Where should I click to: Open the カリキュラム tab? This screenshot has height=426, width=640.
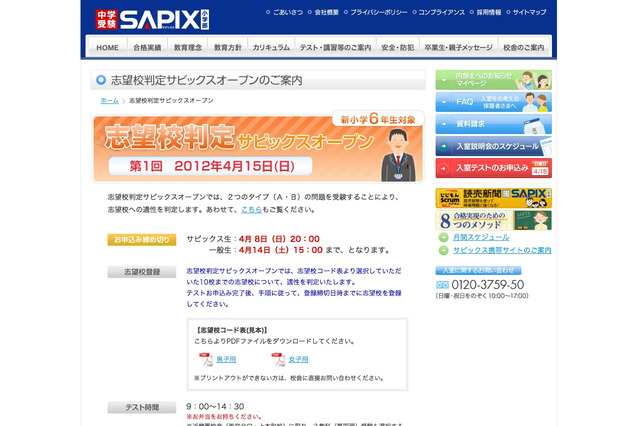[x=271, y=47]
